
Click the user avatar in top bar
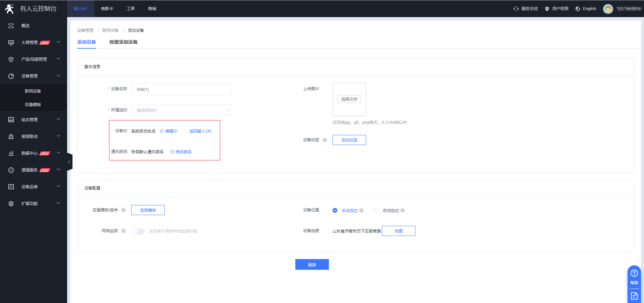pos(608,9)
